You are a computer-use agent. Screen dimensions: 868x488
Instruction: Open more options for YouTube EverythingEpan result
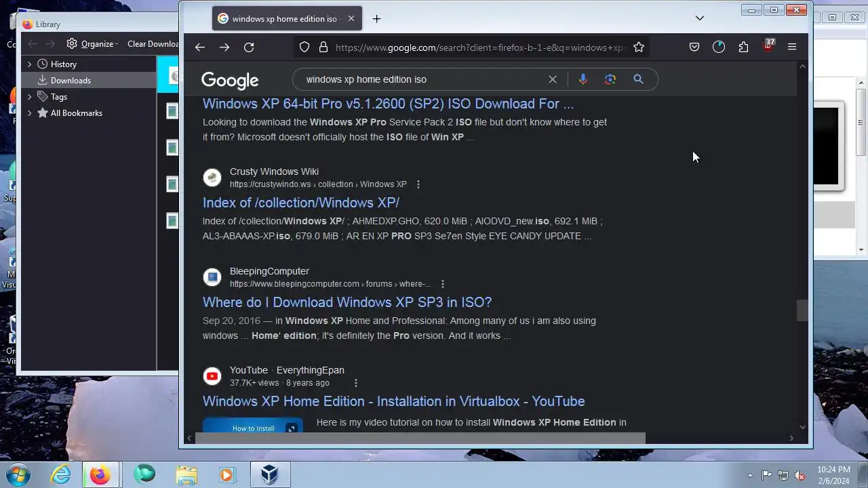[355, 383]
